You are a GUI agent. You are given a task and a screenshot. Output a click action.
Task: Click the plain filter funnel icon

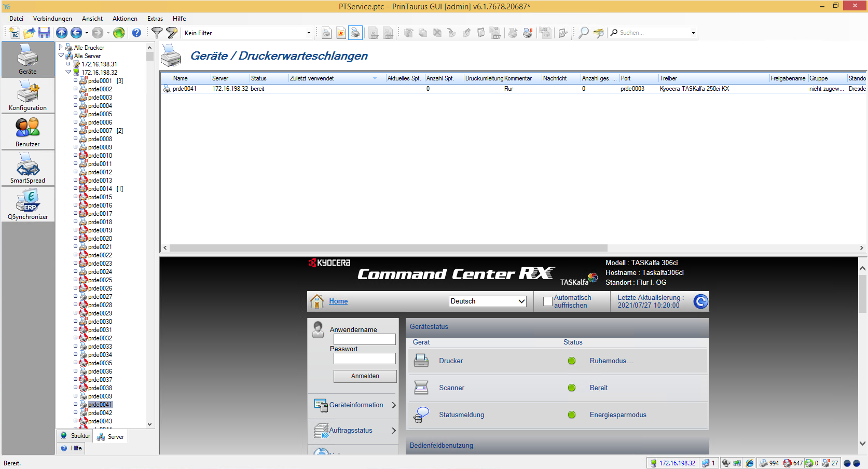tap(157, 33)
